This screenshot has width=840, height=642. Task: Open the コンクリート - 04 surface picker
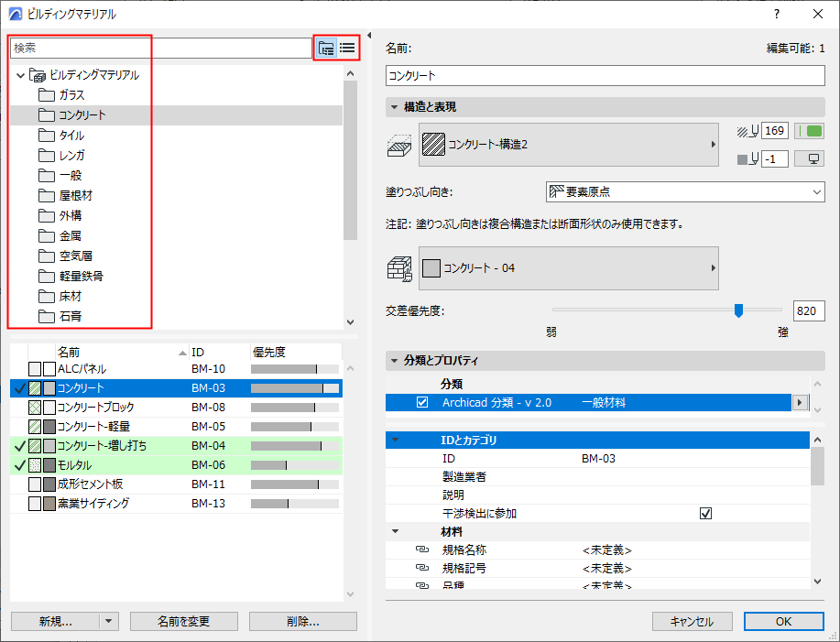(568, 268)
